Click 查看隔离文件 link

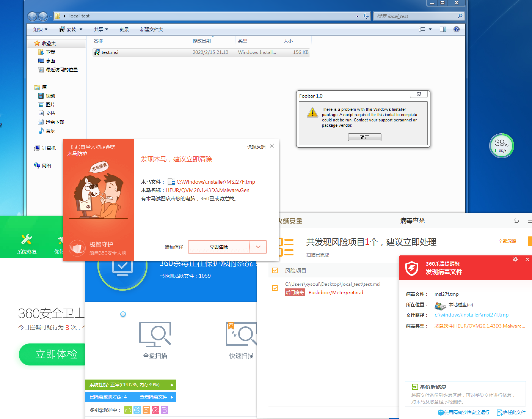tap(153, 397)
